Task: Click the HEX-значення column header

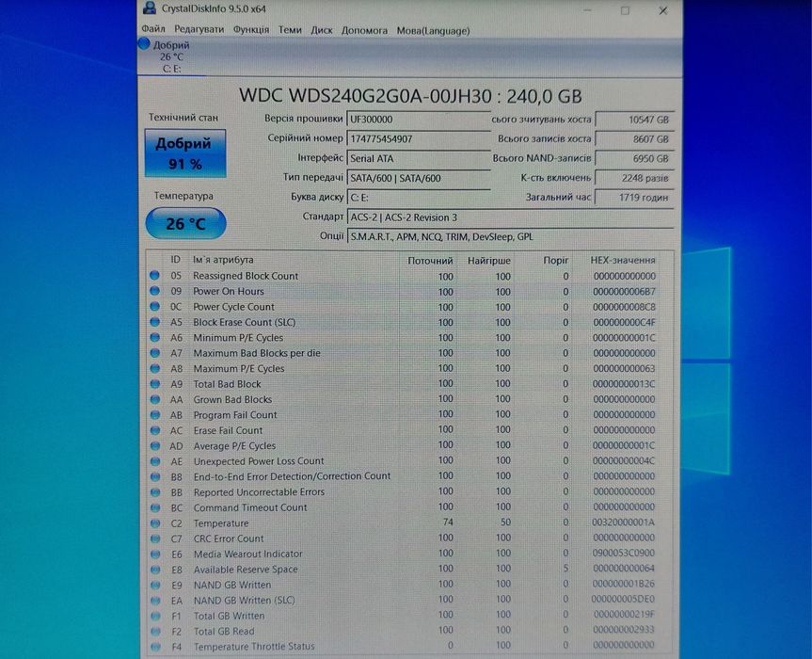Action: click(623, 260)
